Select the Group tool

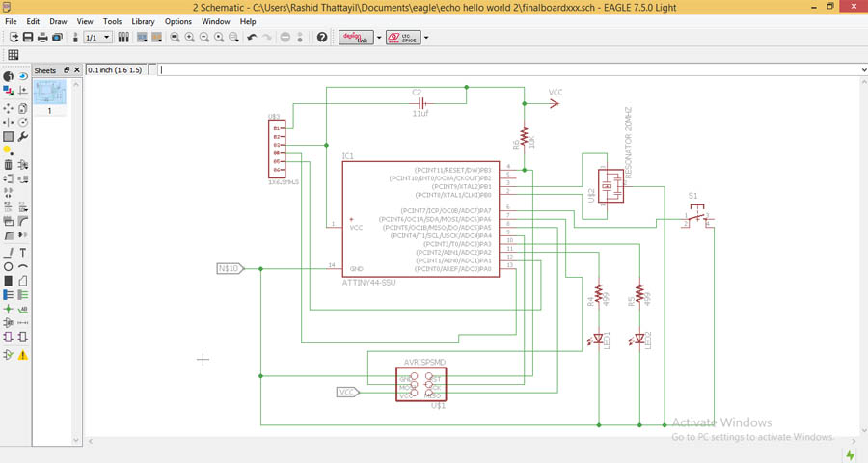[x=8, y=136]
